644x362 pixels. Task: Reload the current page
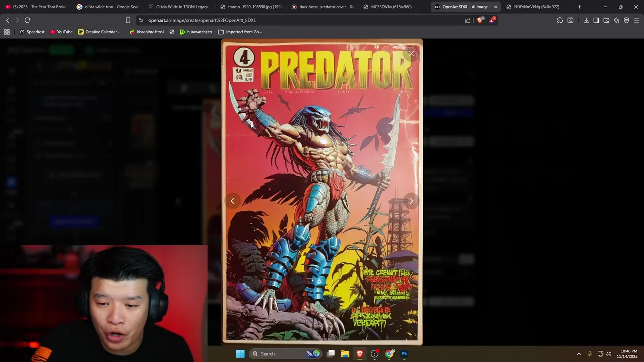tap(27, 20)
